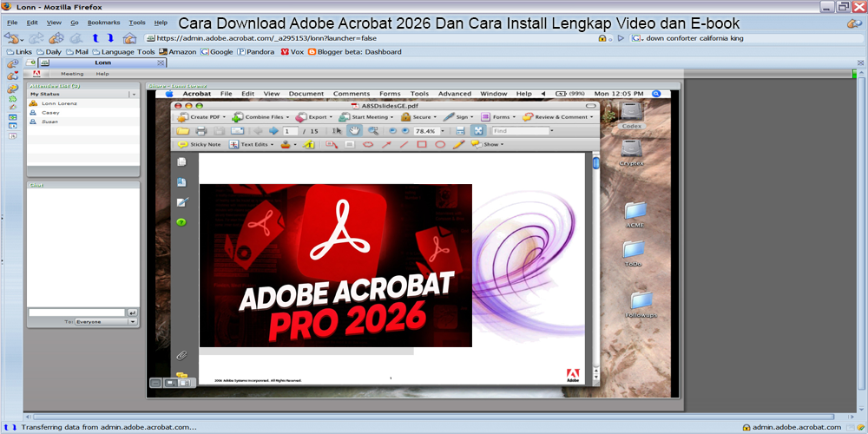The image size is (868, 434).
Task: Click the Find search field in Acrobat
Action: point(520,131)
